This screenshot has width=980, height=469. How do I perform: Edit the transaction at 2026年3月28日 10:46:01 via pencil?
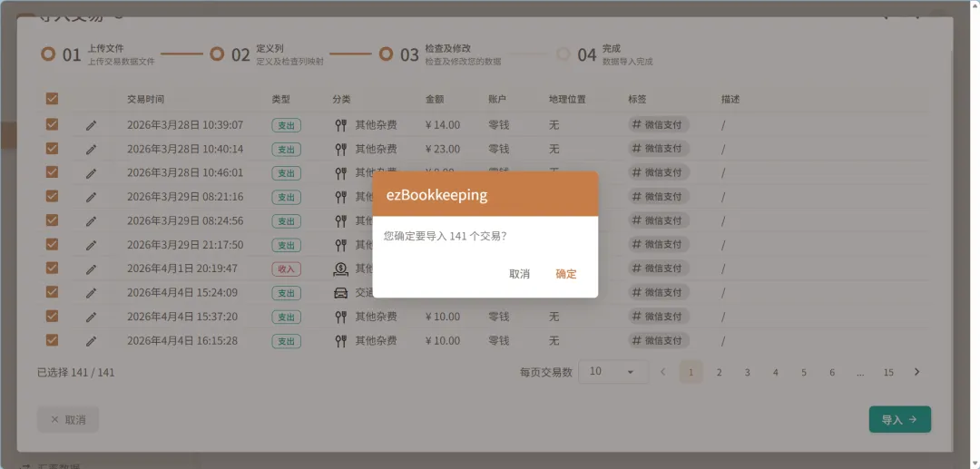tap(92, 173)
